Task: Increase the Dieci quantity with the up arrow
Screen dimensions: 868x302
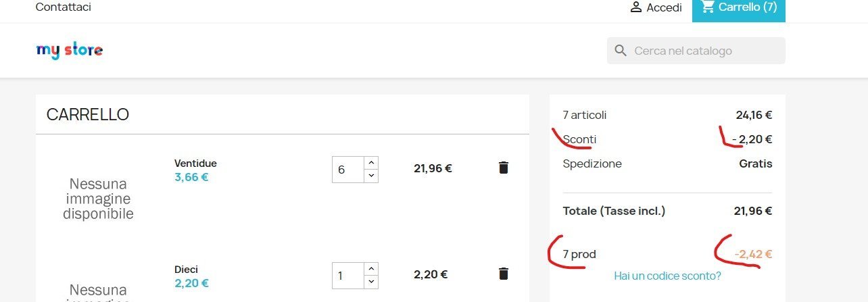Action: point(370,269)
